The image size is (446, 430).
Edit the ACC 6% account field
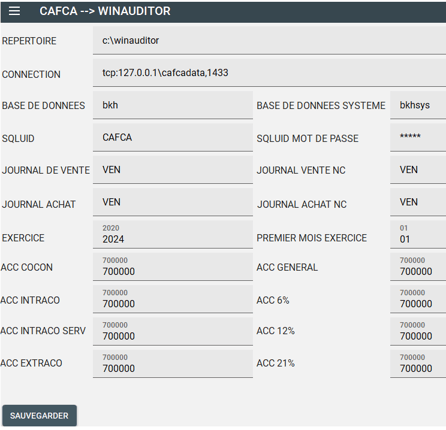pos(418,299)
